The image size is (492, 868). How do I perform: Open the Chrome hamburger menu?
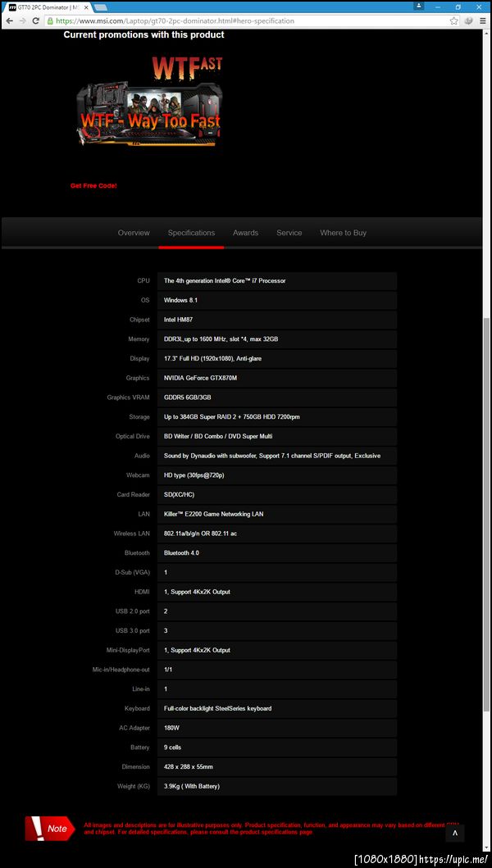coord(483,21)
